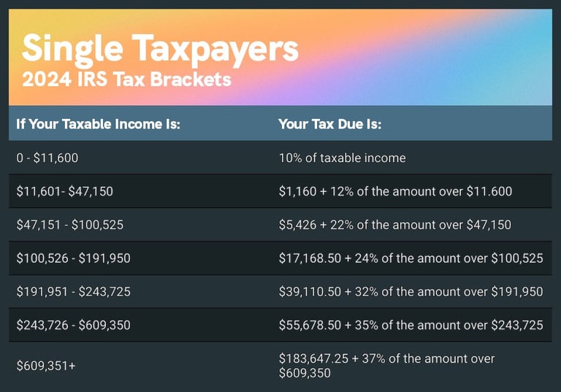Select the If Your Taxable Income Is header
The width and height of the screenshot is (561, 392).
coord(98,124)
